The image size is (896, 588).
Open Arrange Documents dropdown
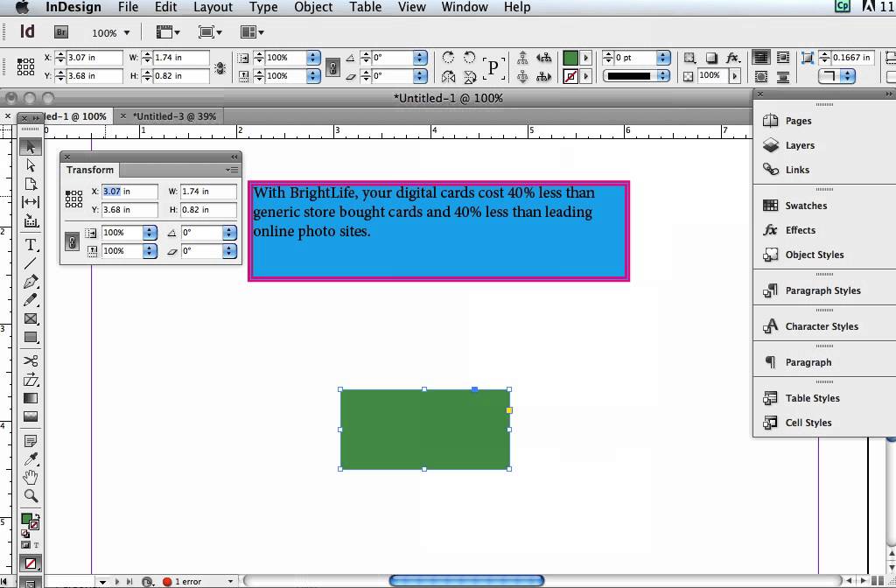pyautogui.click(x=252, y=32)
